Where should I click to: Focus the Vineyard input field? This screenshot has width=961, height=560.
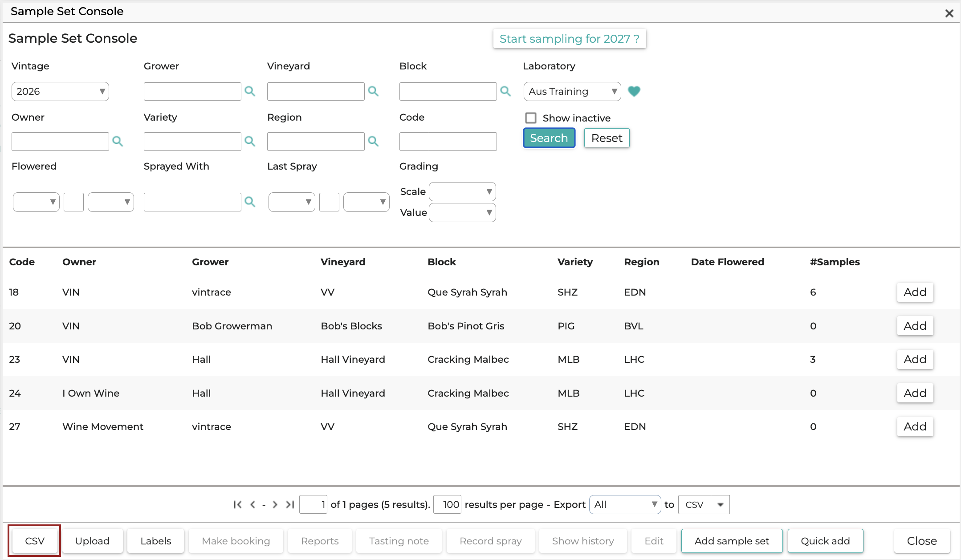click(316, 91)
